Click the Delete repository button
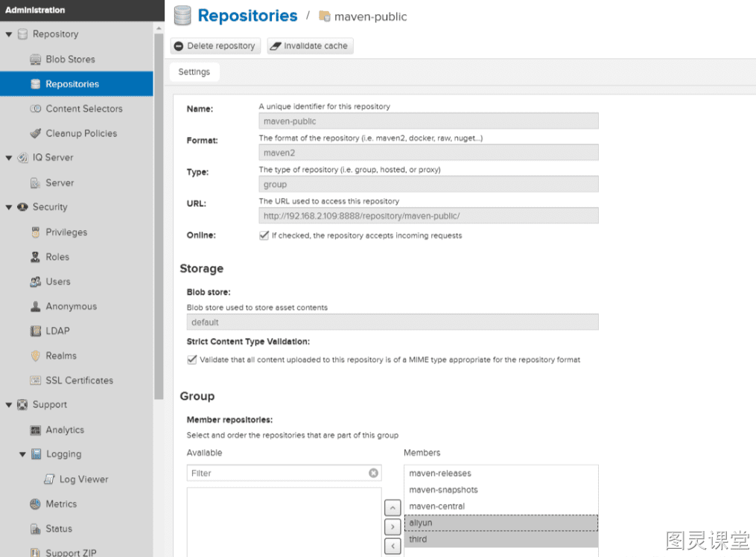This screenshot has width=756, height=557. tap(215, 45)
